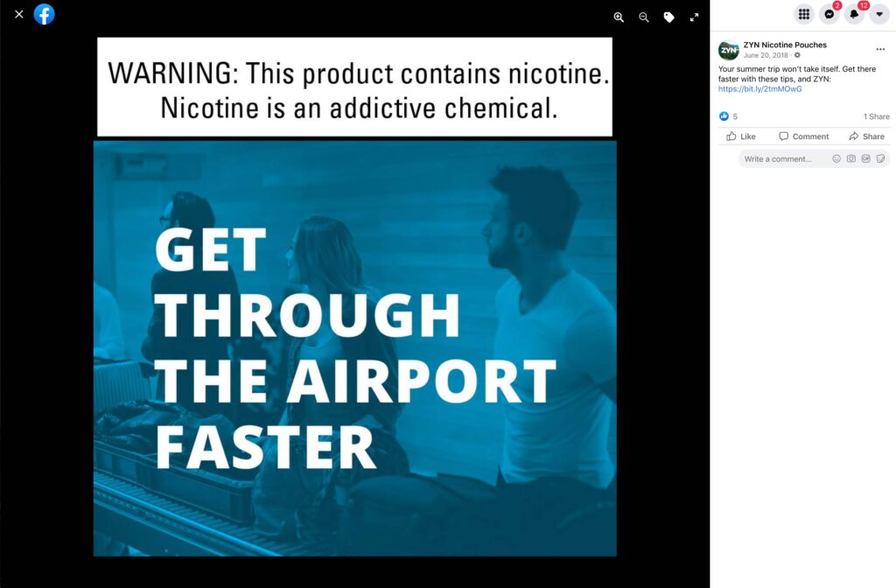Share the ZYN post
The image size is (896, 588).
click(866, 136)
